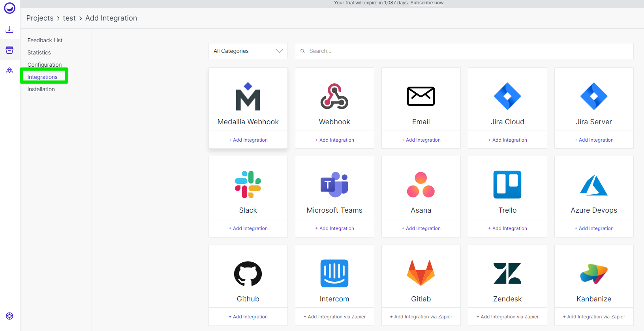Open the team members icon in sidebar
This screenshot has width=644, height=331.
(9, 71)
